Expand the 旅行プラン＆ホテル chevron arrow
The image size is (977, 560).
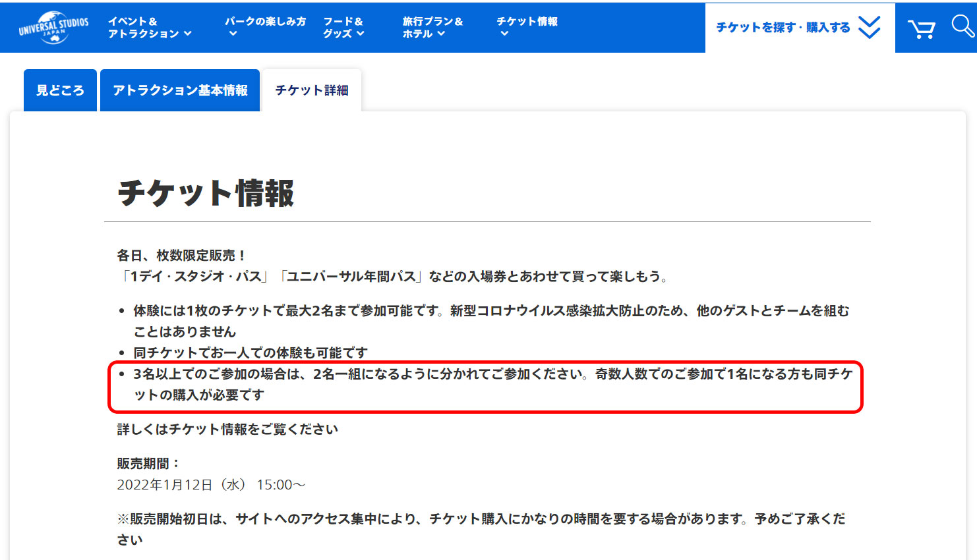tap(441, 34)
